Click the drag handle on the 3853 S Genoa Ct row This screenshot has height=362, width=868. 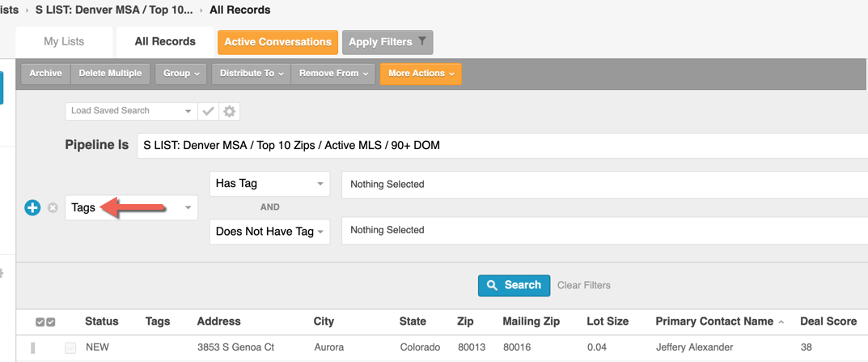[x=32, y=348]
